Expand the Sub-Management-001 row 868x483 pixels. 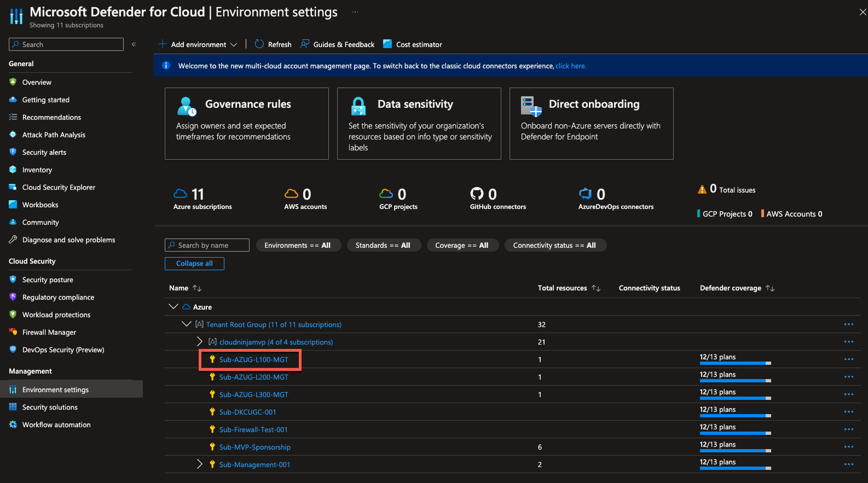coord(200,464)
